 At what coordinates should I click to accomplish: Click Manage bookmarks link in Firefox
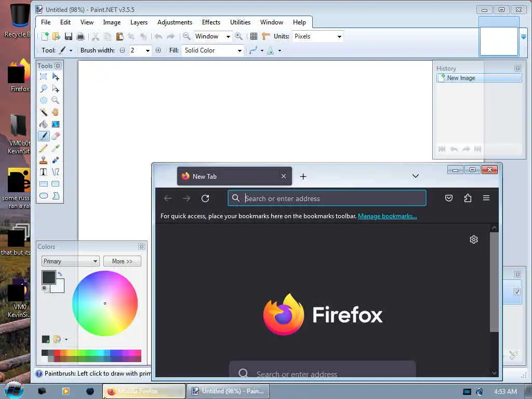pos(388,216)
